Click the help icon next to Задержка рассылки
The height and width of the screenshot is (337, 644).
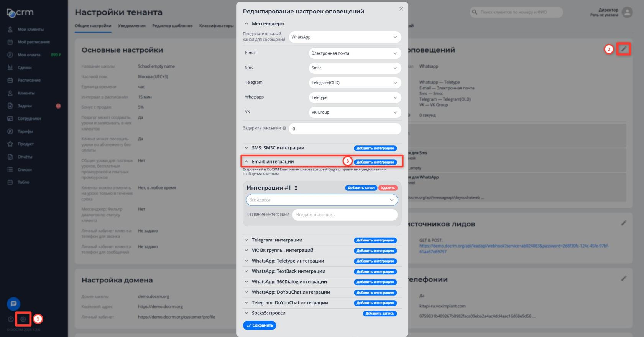284,128
